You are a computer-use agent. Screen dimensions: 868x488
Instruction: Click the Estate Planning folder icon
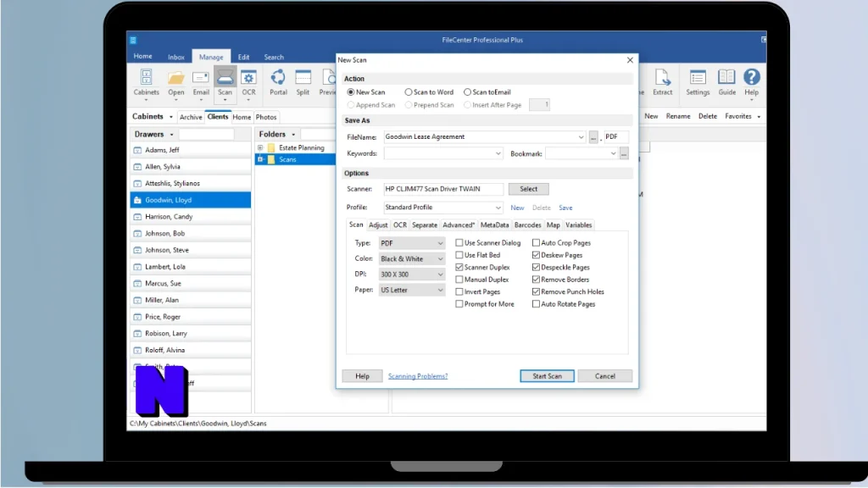tap(271, 147)
